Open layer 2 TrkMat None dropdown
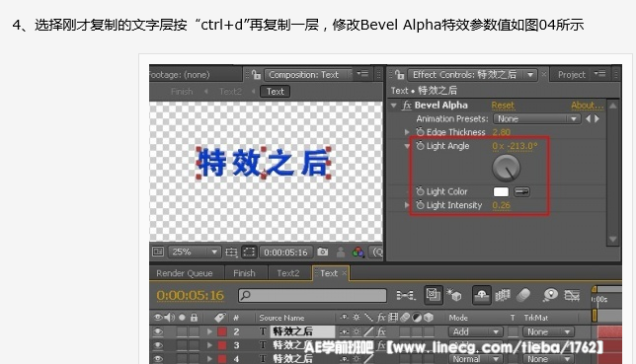636x364 pixels. click(x=548, y=332)
